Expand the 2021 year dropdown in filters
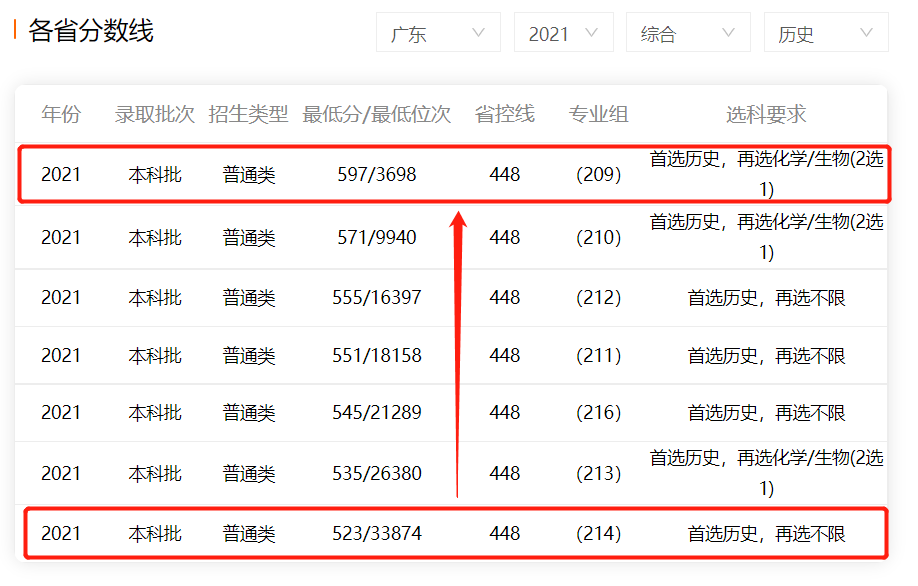 tap(563, 34)
